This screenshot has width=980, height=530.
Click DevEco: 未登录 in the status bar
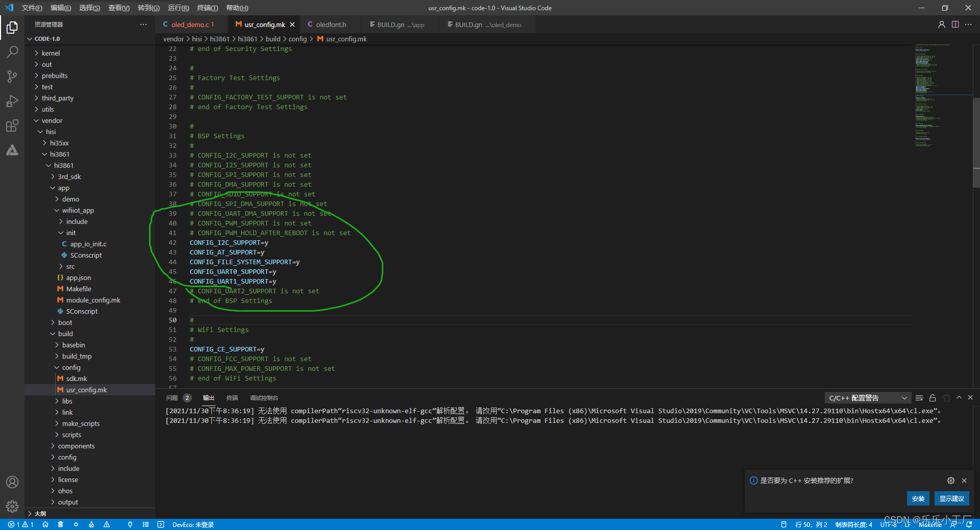[193, 524]
